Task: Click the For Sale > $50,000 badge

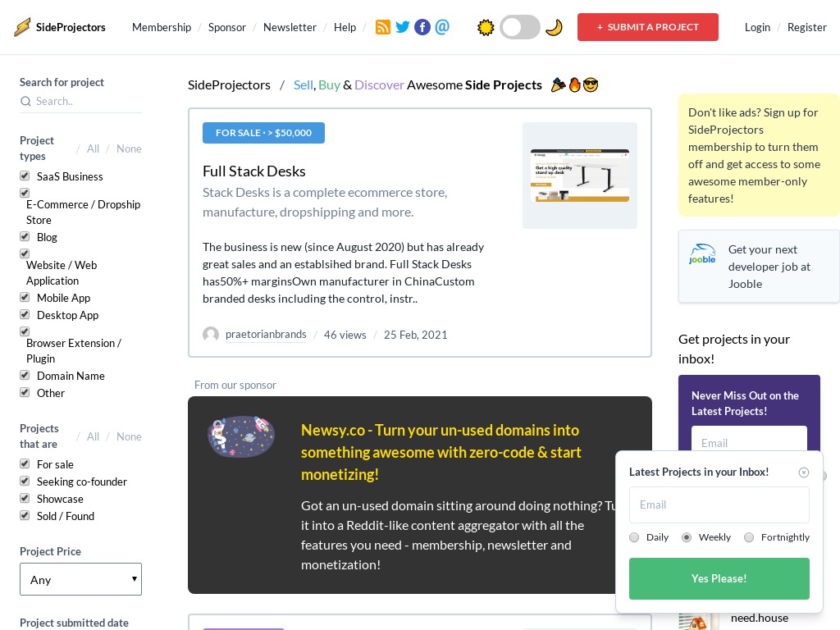Action: click(x=263, y=133)
